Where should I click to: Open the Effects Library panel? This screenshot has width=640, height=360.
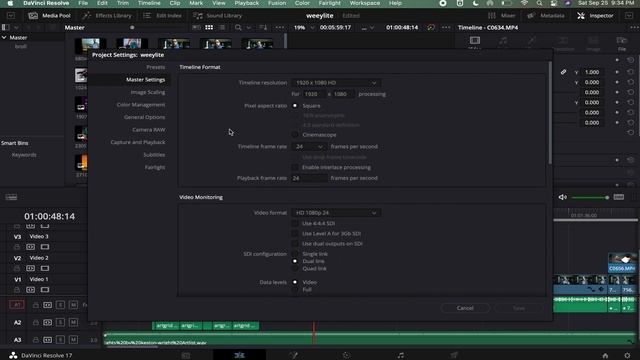point(107,16)
